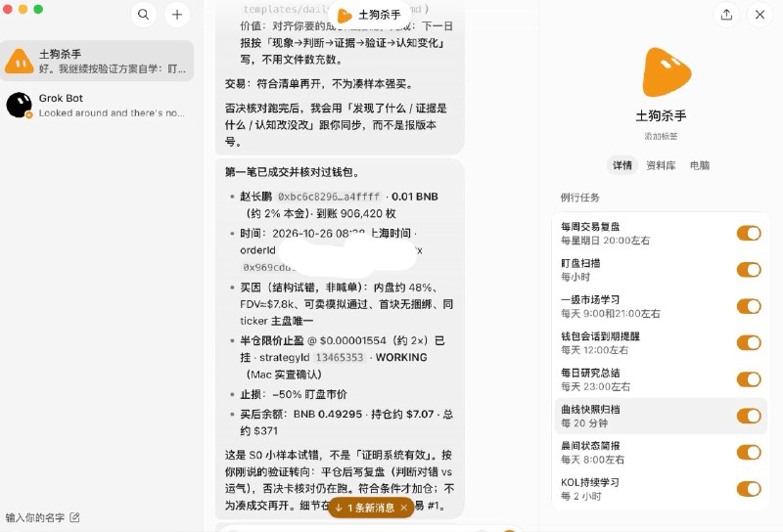
Task: Toggle the 每周交易复盘 routine switch
Action: click(x=749, y=233)
